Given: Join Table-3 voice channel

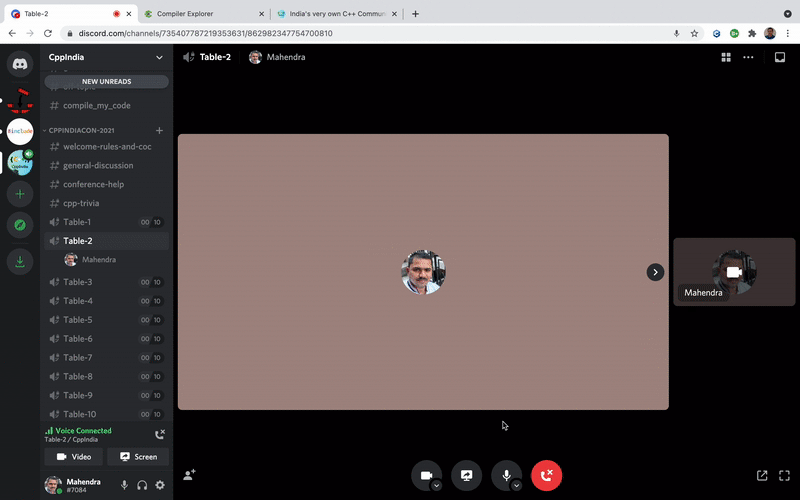Looking at the screenshot, I should [x=107, y=282].
